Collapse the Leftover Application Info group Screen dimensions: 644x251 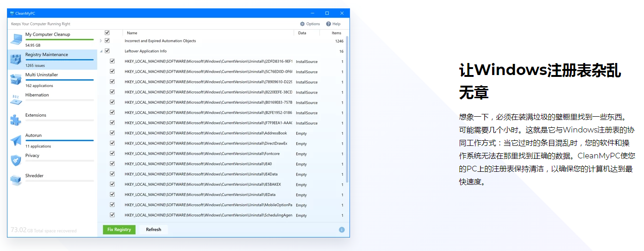(101, 51)
